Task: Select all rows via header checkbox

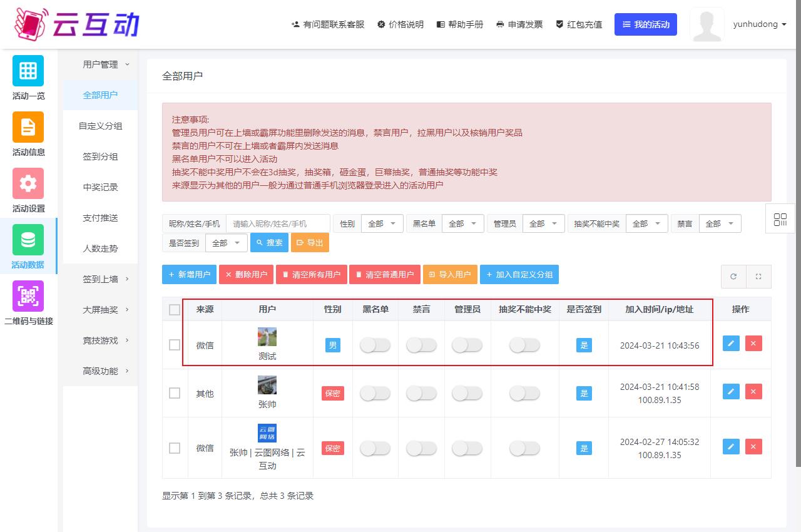Action: (175, 310)
